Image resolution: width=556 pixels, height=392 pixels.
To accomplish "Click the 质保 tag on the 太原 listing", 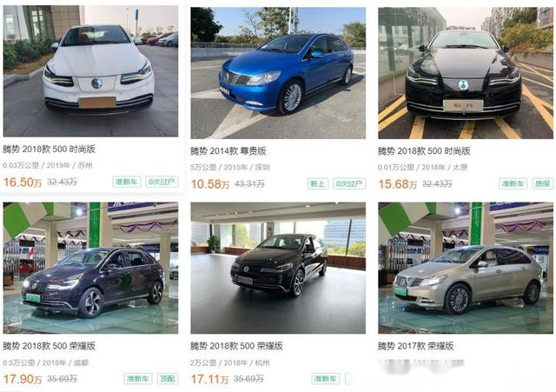I will tap(542, 183).
